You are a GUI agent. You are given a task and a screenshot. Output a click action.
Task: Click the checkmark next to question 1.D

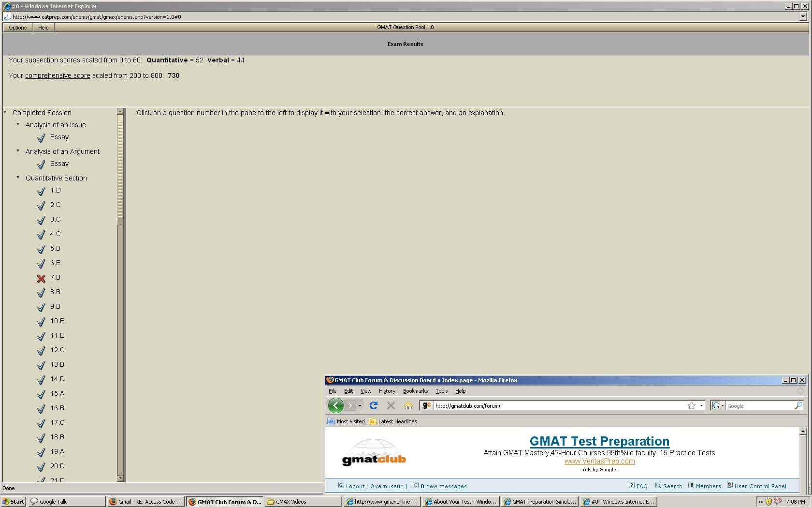(41, 191)
